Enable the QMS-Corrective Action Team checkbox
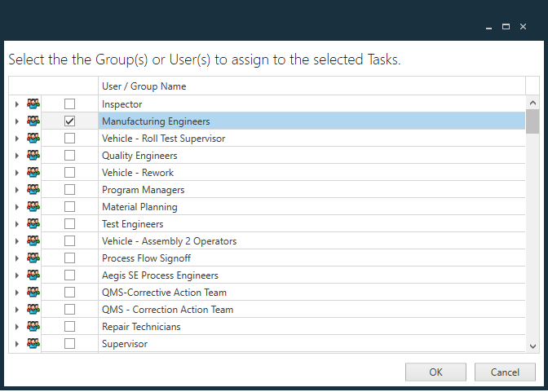 [x=69, y=293]
